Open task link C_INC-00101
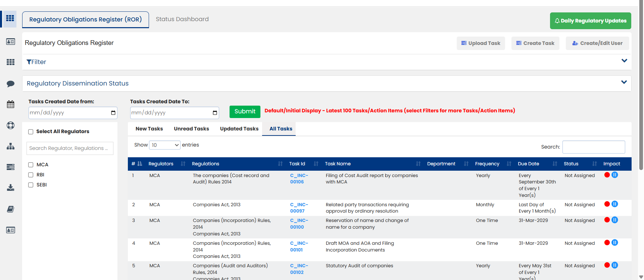Image resolution: width=644 pixels, height=280 pixels. coord(299,246)
